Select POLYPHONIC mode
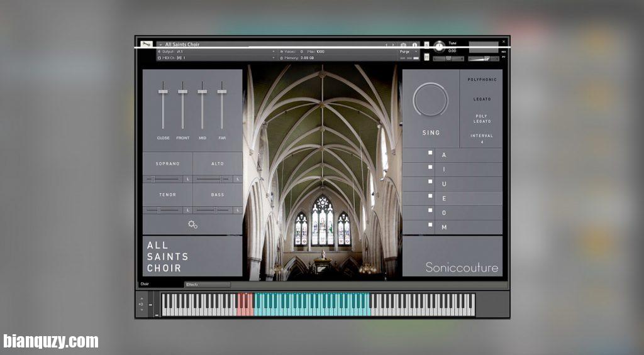Viewport: 644px width, 355px height. 482,80
